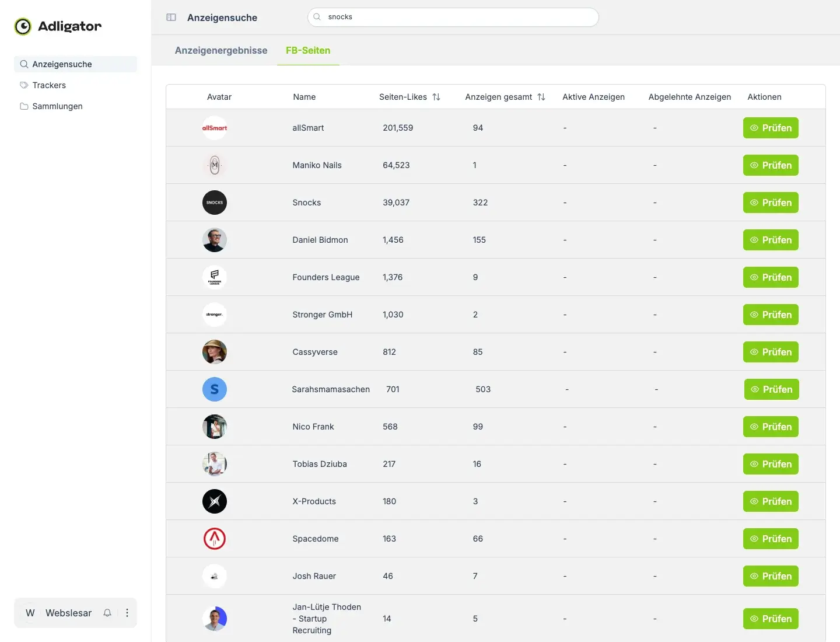
Task: Click the Webslesar username
Action: [x=69, y=613]
